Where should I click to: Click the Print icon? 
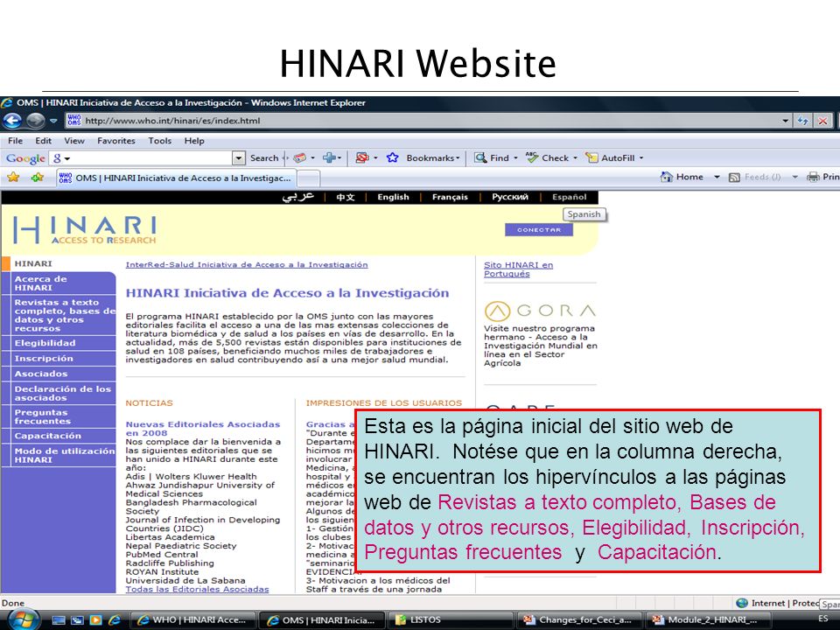click(813, 177)
